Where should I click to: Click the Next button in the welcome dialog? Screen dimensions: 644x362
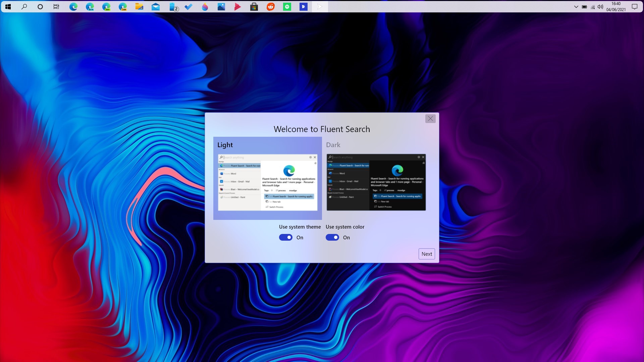[427, 254]
